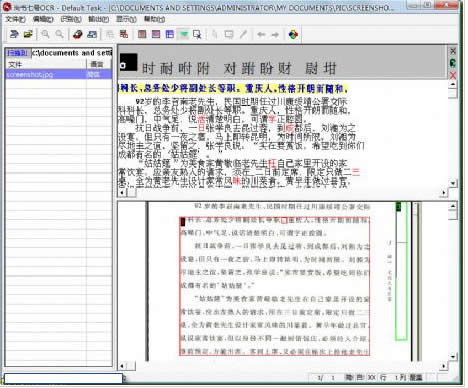Choose candidate character 时 in correction bar

pos(148,68)
